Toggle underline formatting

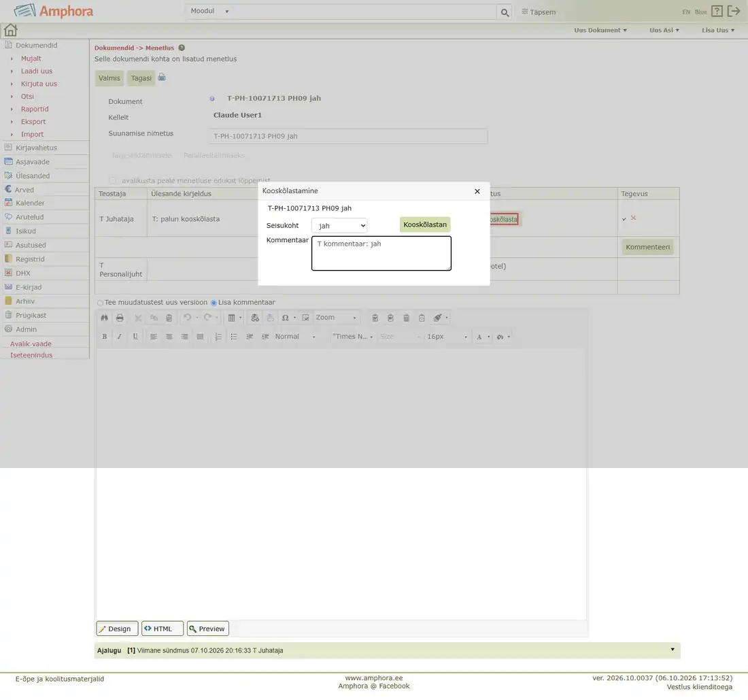pyautogui.click(x=135, y=337)
